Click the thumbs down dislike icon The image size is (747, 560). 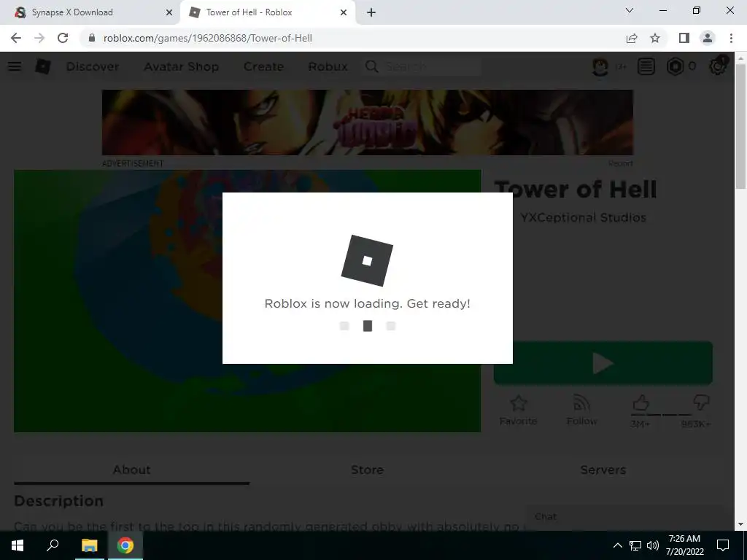coord(701,402)
